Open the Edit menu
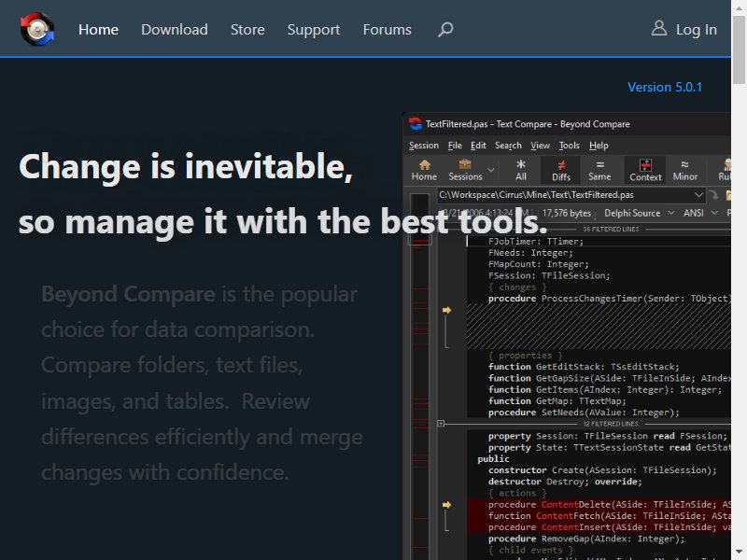 pos(478,146)
